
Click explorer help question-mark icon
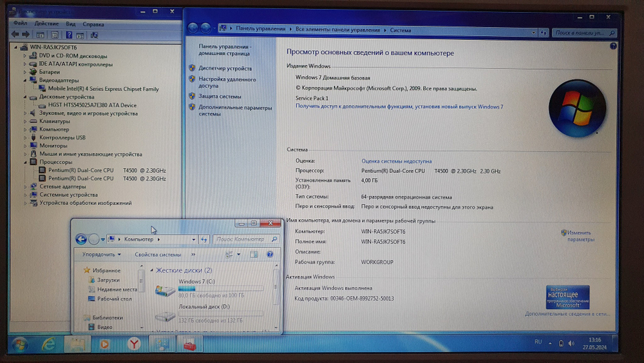270,255
